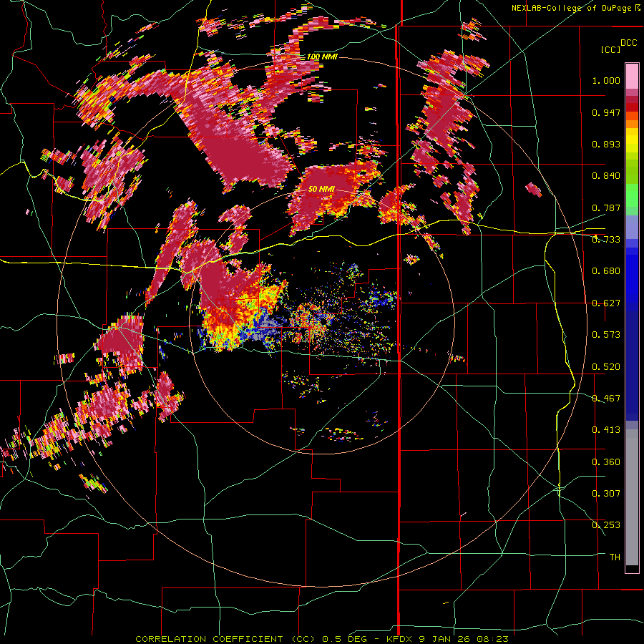Screen dimensions: 644x644
Task: Click the 100 NMI range ring label
Action: 322,57
